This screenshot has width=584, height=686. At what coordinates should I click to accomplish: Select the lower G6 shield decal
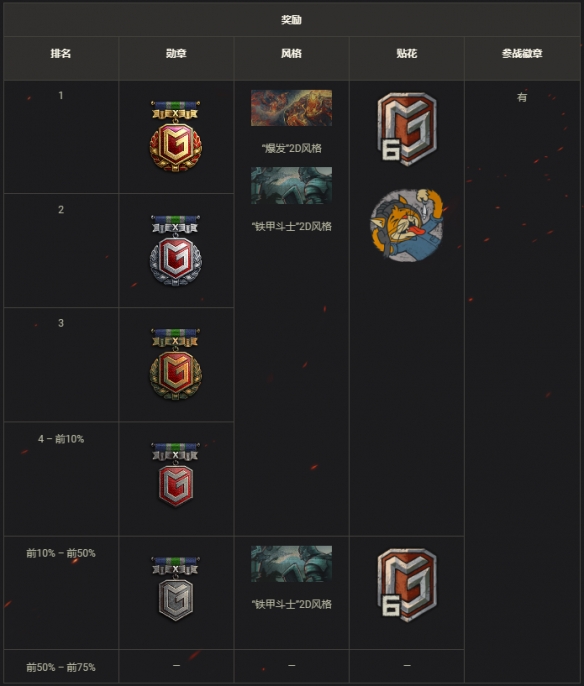(407, 585)
